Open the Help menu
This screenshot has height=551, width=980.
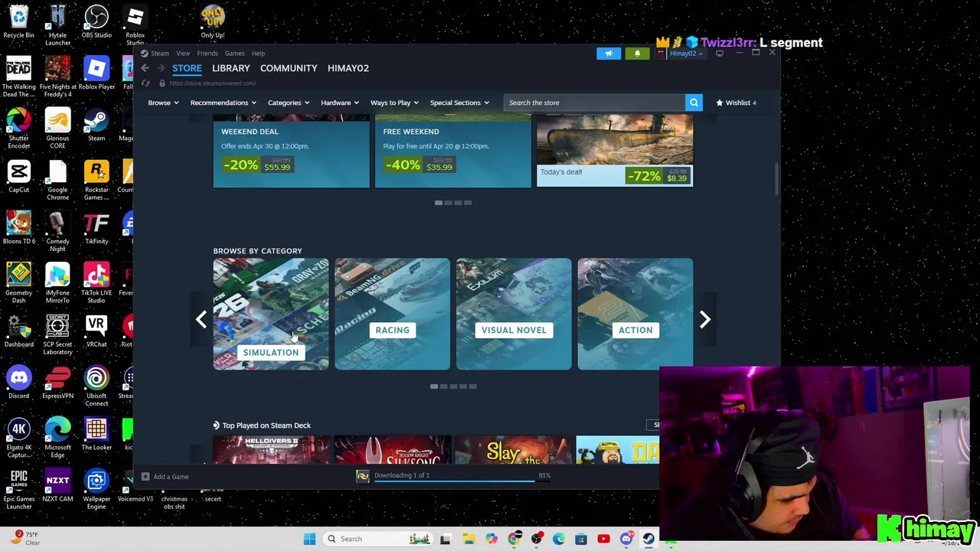(258, 54)
